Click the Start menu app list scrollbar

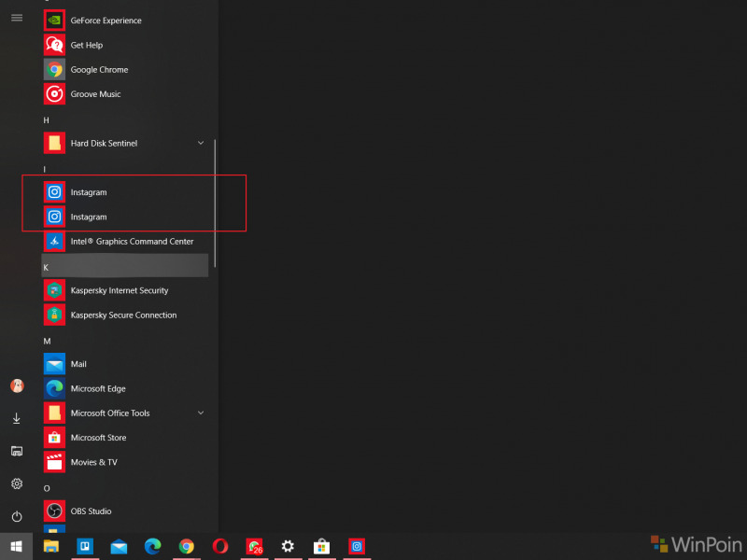tap(216, 203)
